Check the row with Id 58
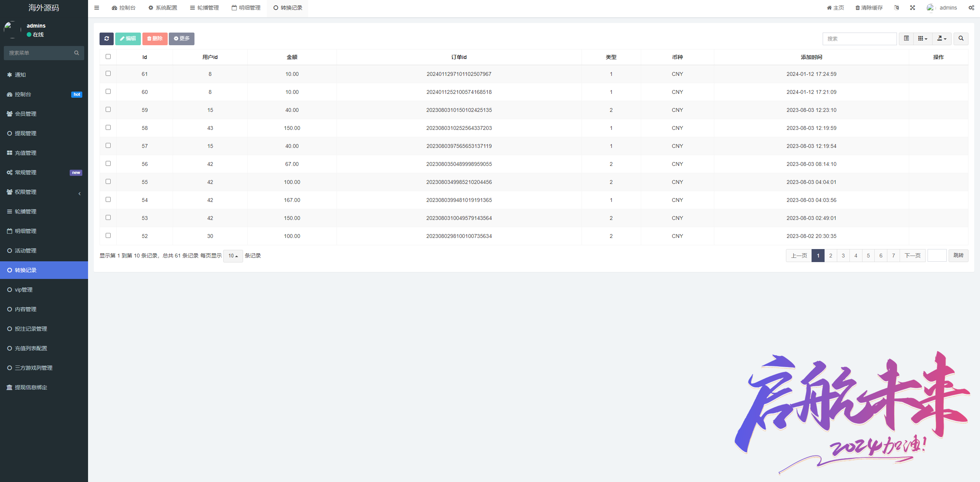Screen dimensions: 980x482 pos(108,128)
